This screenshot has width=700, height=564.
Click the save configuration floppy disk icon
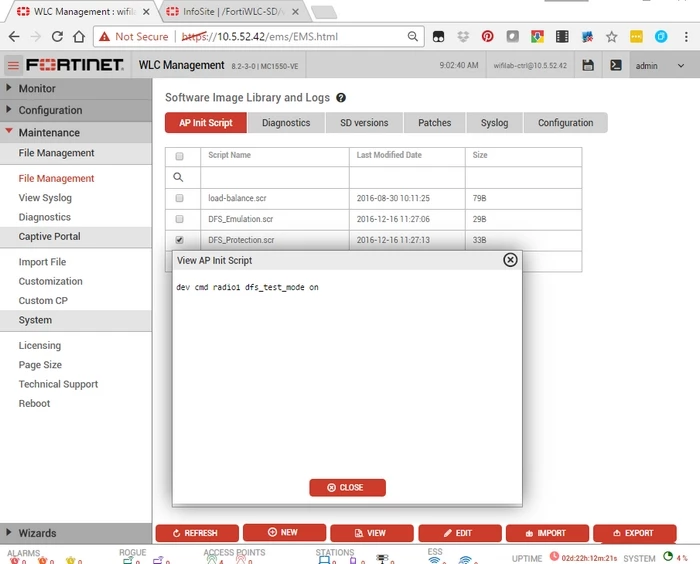588,65
